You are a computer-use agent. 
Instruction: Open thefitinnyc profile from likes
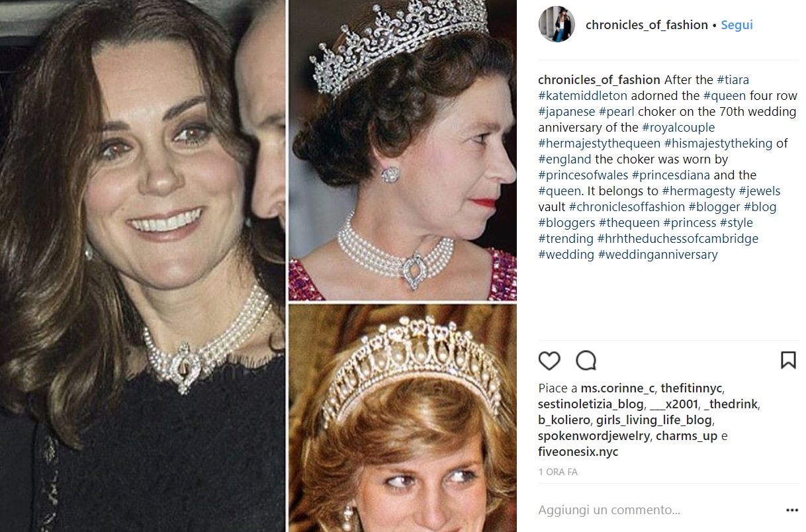coord(691,388)
